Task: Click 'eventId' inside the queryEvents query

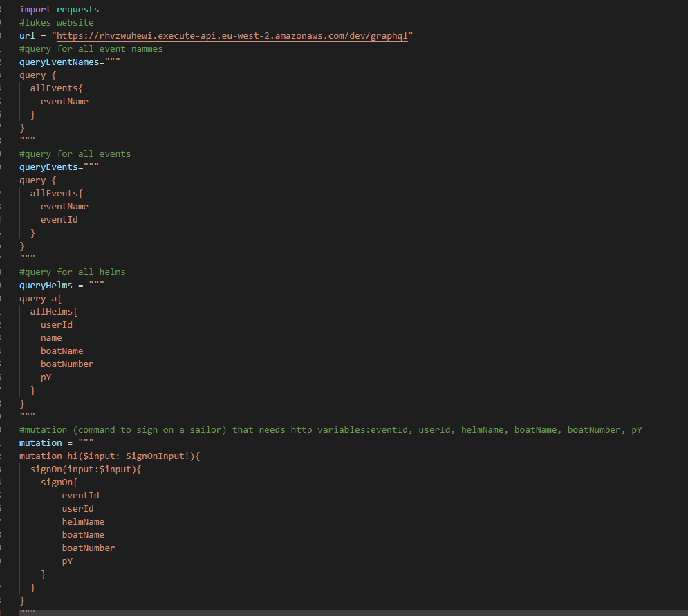Action: 59,219
